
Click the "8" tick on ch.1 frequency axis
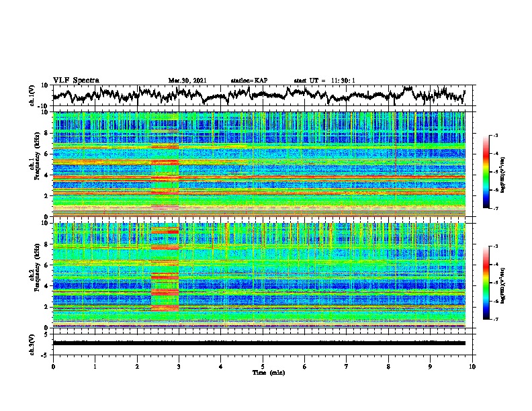click(x=46, y=133)
